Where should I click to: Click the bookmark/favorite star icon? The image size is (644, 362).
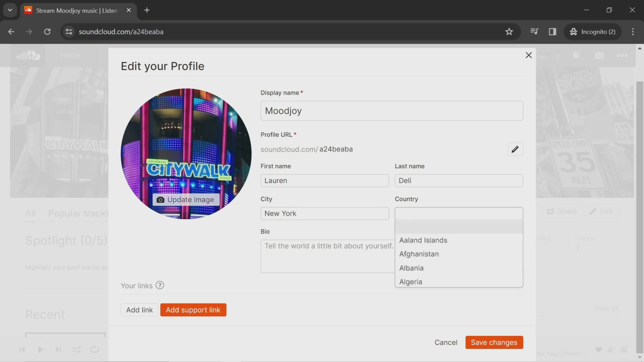[509, 31]
